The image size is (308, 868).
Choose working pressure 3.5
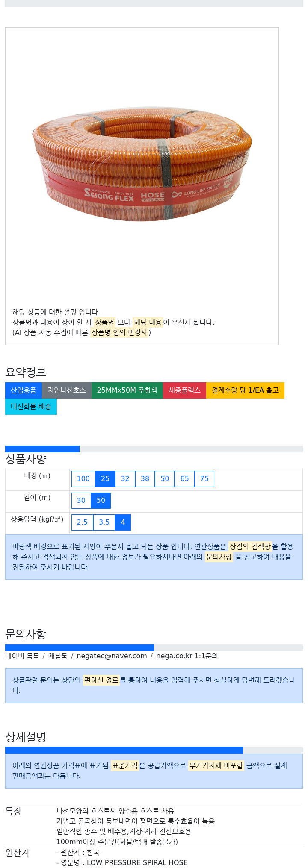click(104, 522)
